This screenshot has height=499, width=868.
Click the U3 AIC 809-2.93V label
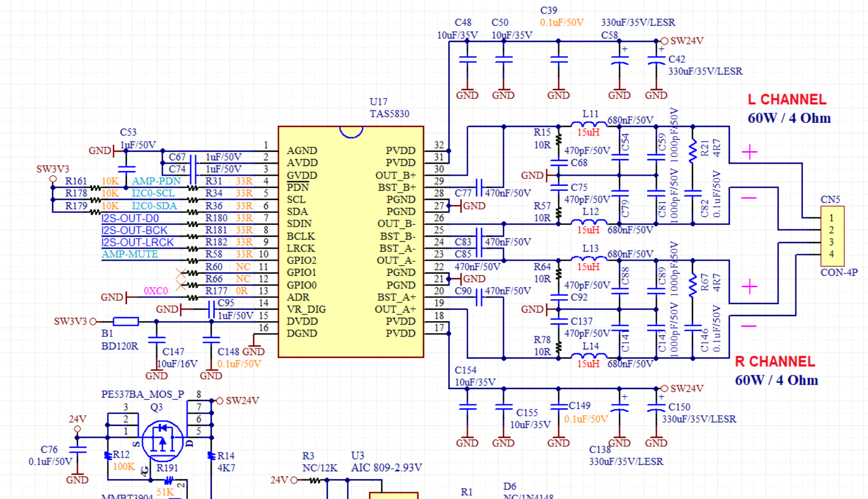tap(386, 462)
